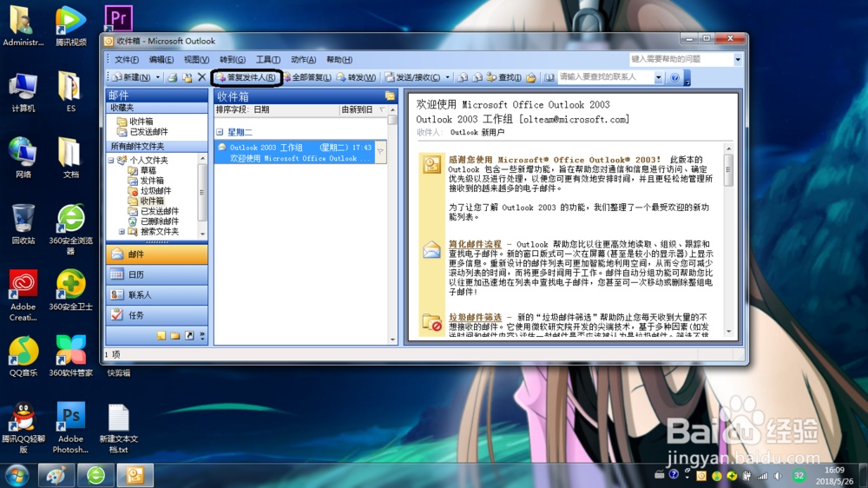Click the volume icon in the system tray

[x=778, y=476]
